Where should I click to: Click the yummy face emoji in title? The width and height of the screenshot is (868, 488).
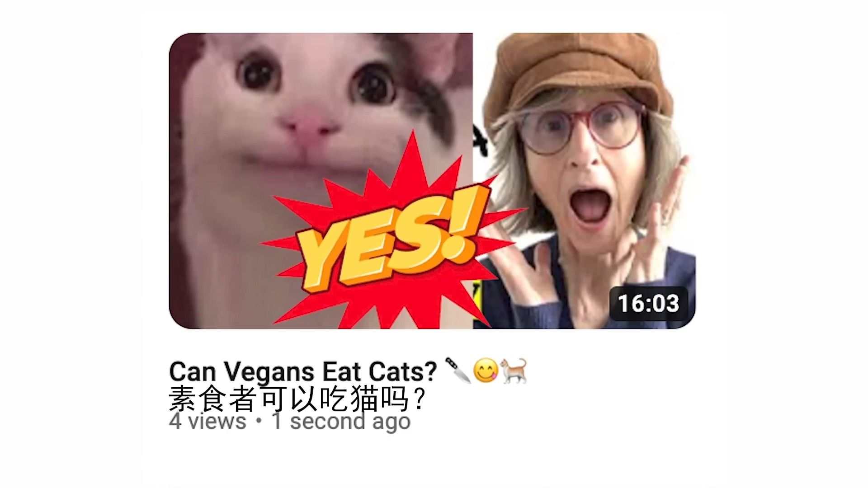click(486, 370)
